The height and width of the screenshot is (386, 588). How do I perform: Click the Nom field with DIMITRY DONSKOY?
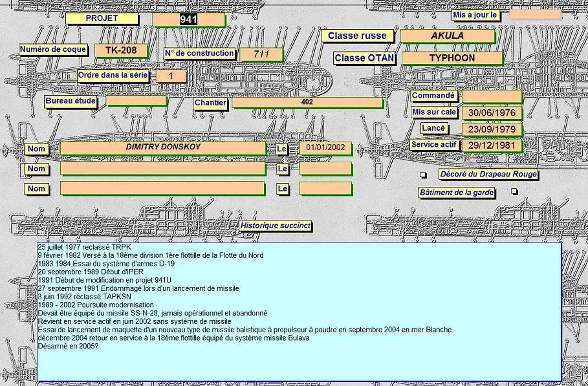pyautogui.click(x=162, y=148)
